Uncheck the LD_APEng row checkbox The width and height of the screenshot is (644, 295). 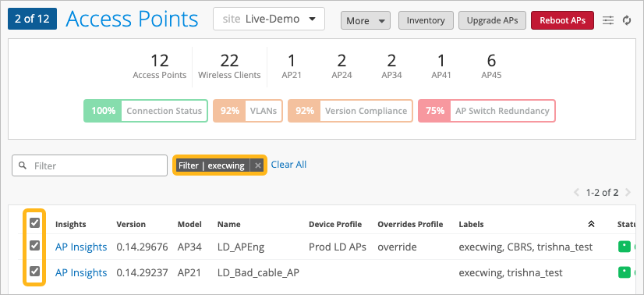click(35, 246)
